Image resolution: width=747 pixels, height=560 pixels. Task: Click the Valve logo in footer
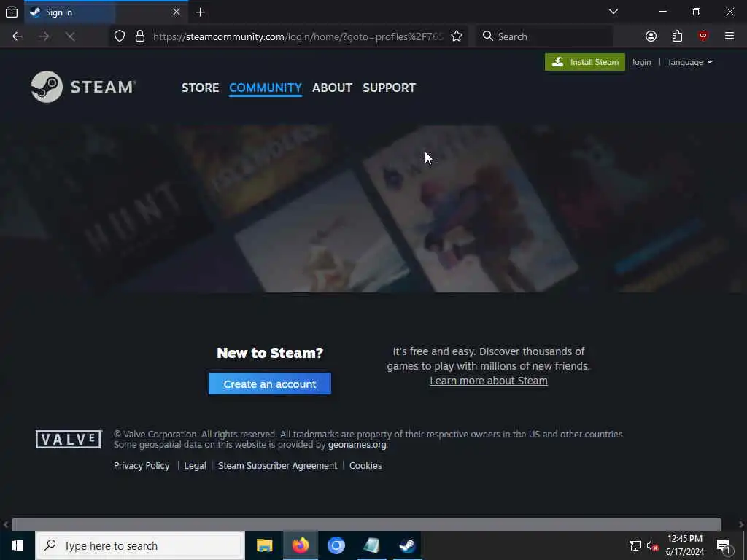pyautogui.click(x=69, y=439)
